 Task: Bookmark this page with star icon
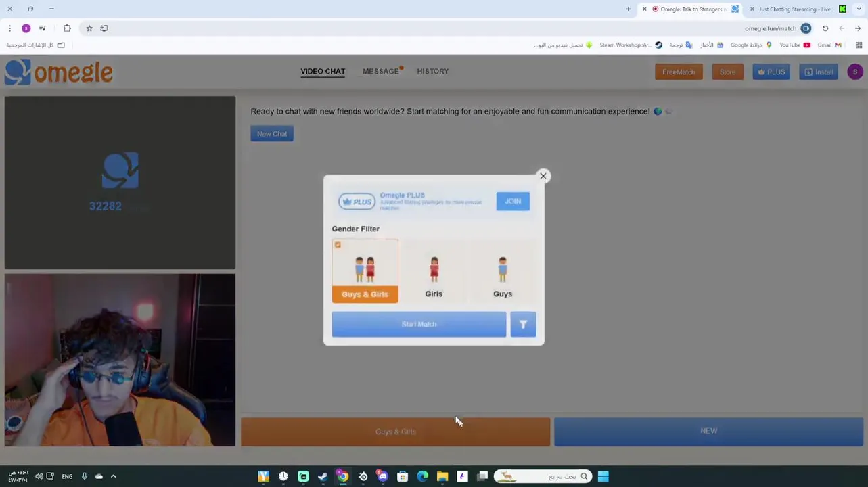89,28
